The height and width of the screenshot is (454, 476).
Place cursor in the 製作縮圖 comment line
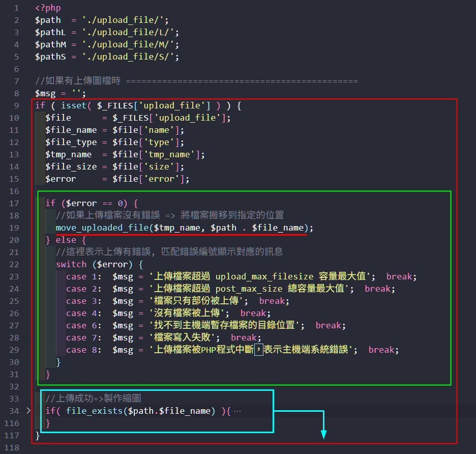tap(92, 399)
